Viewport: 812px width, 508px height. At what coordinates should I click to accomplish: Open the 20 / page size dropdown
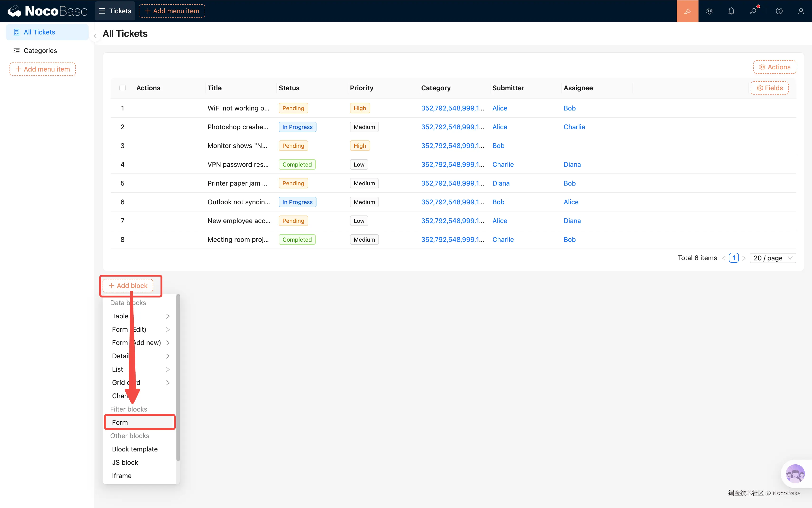(772, 258)
